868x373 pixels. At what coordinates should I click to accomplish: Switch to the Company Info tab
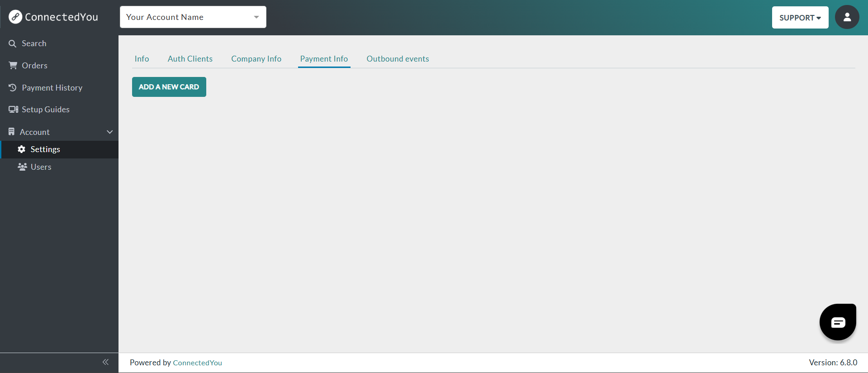click(x=256, y=59)
